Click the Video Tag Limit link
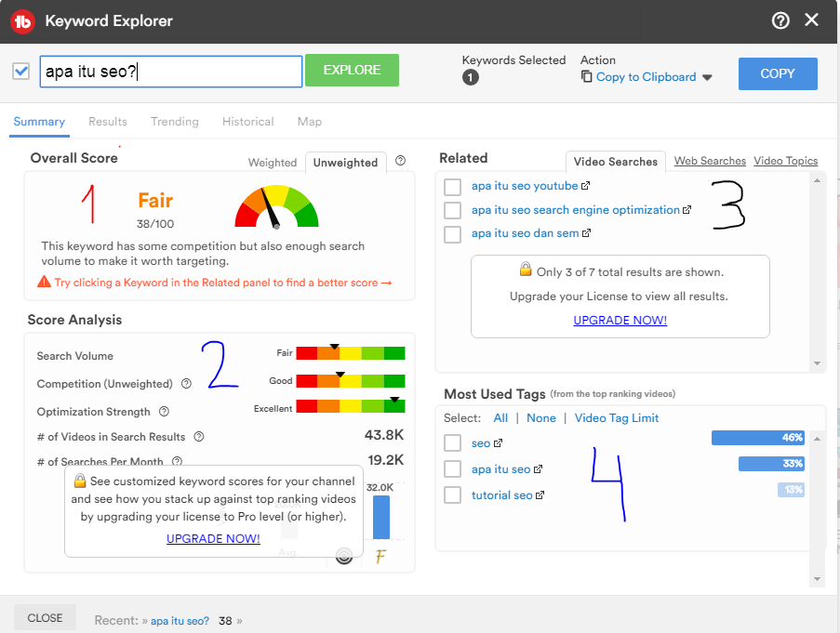The image size is (840, 633). [x=617, y=418]
